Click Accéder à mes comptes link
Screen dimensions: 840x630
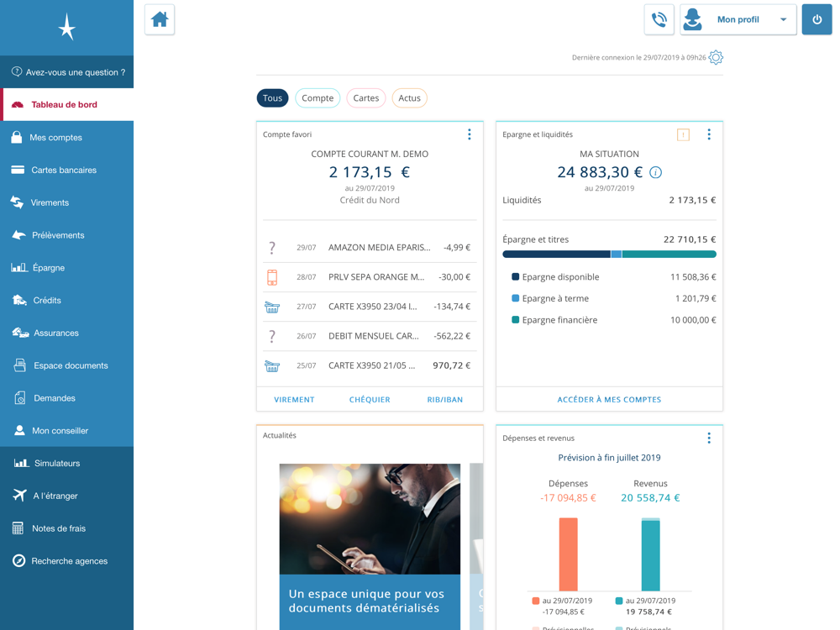pos(609,400)
